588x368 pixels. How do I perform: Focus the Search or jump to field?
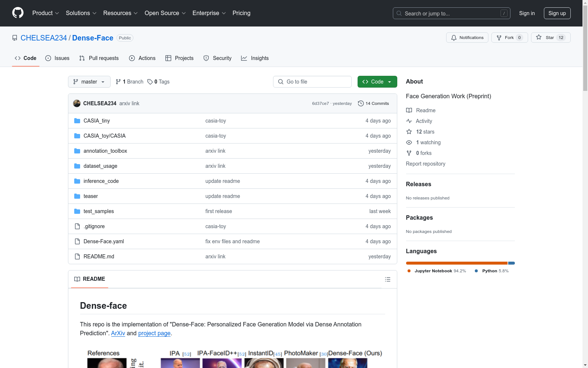(452, 13)
